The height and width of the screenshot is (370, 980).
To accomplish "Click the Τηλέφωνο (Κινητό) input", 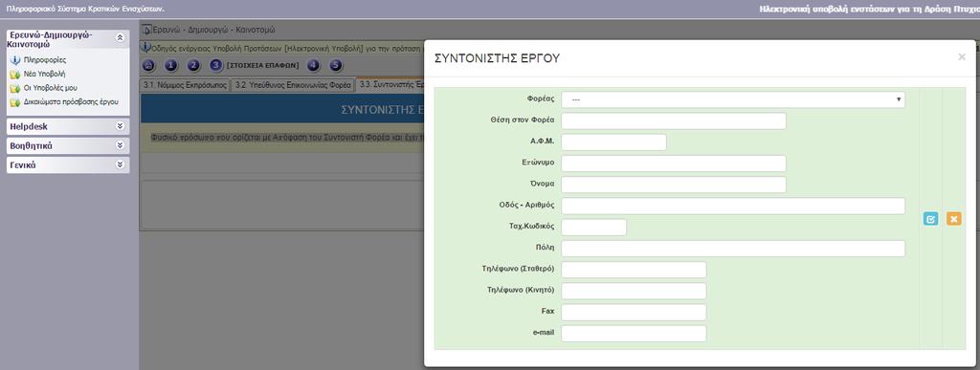I will click(634, 291).
